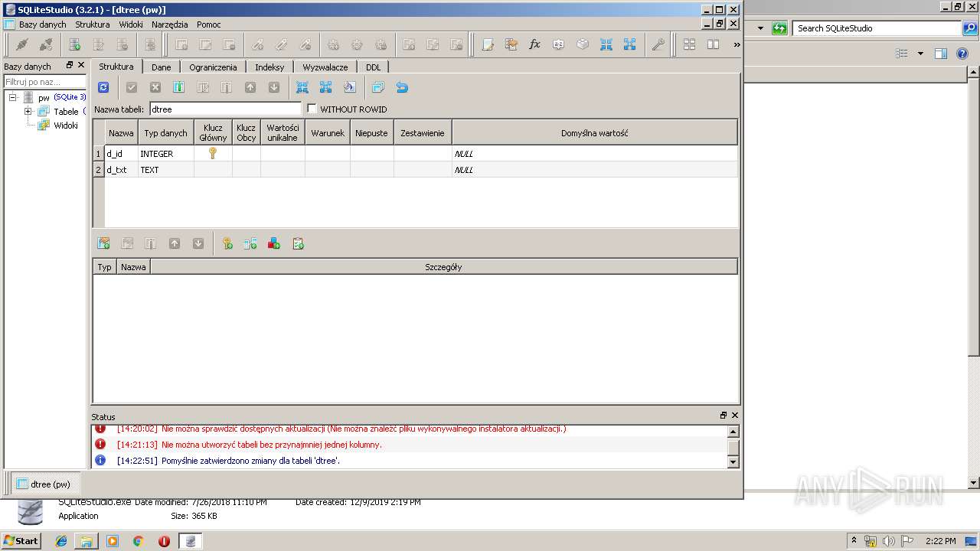
Task: Click the Szczegóły column header
Action: click(443, 267)
